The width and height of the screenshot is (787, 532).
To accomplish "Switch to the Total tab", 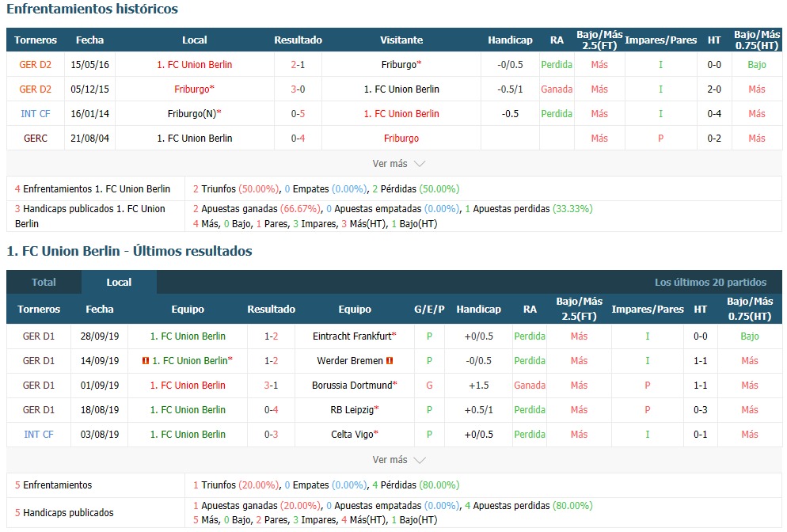I will click(x=44, y=282).
